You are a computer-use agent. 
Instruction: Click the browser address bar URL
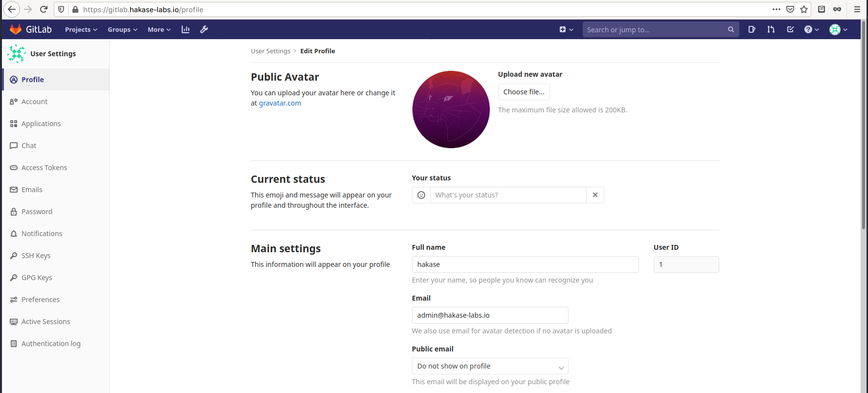(x=143, y=9)
